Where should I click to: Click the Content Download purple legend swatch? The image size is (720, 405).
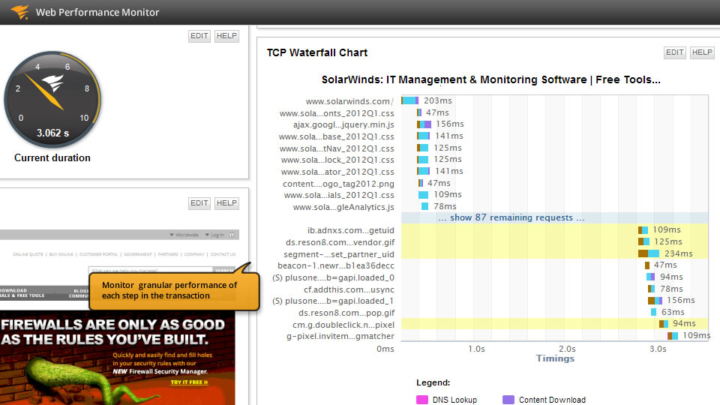coord(508,400)
